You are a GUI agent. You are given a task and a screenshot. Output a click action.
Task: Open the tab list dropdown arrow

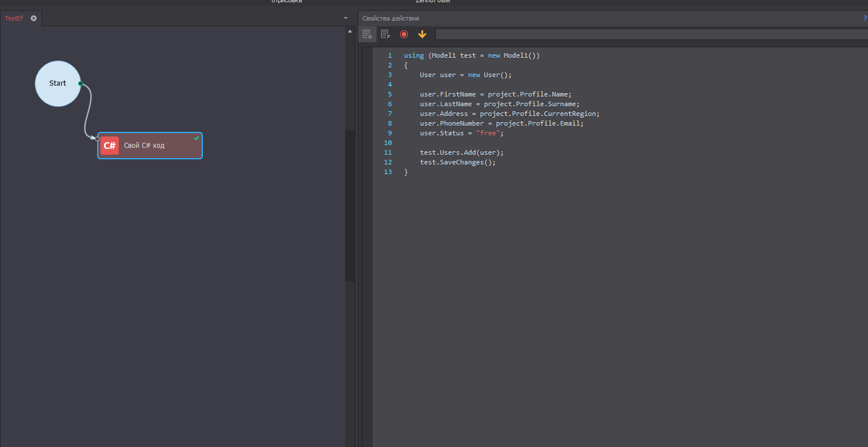(346, 18)
